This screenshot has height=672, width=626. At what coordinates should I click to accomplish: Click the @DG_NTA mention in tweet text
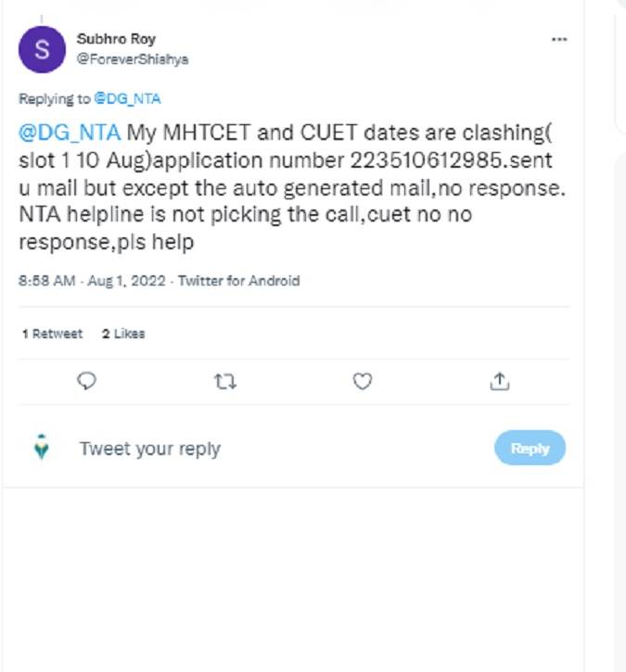pos(70,133)
